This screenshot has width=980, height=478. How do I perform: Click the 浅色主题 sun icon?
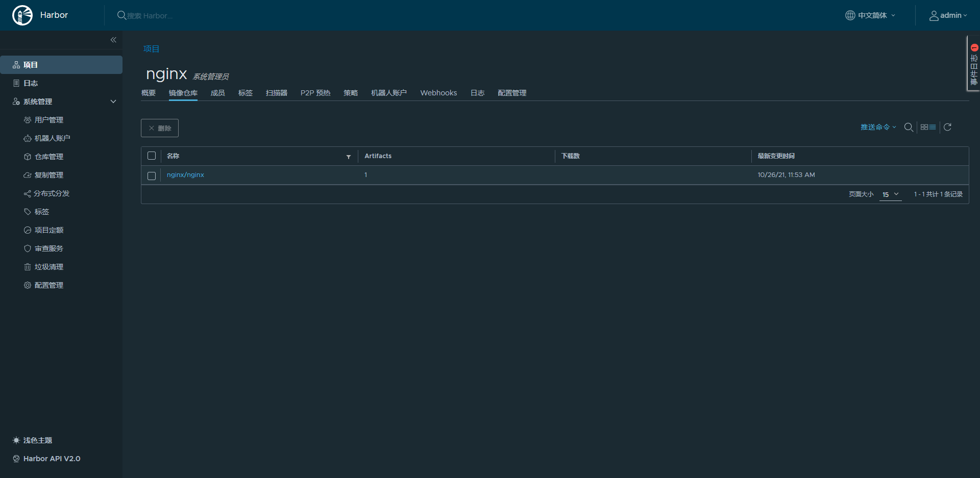tap(16, 440)
